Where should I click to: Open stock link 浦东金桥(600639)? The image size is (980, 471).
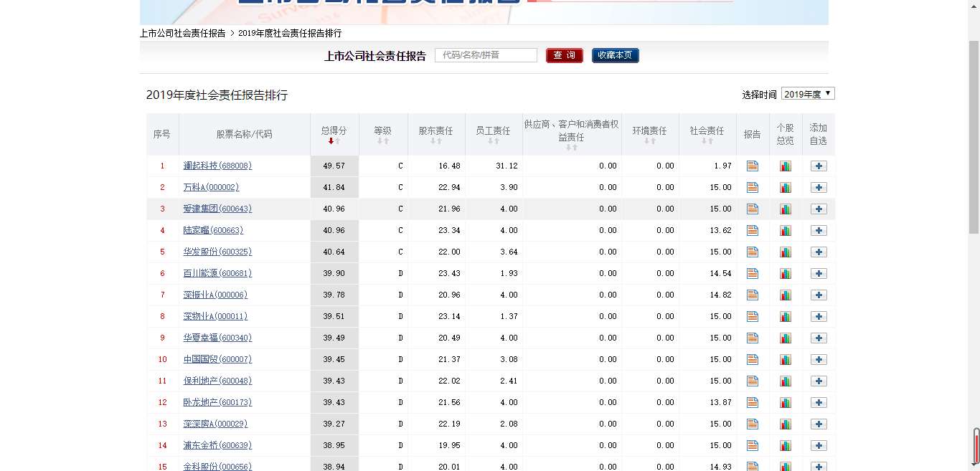pyautogui.click(x=217, y=445)
